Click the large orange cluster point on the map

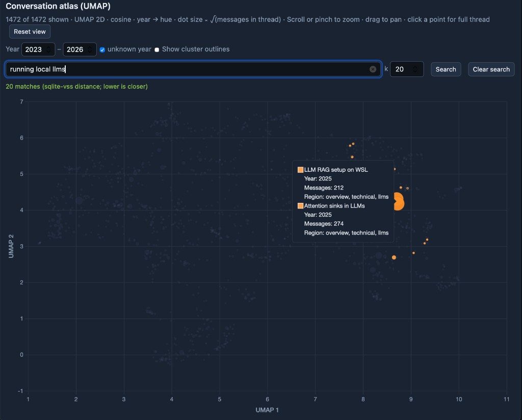tap(398, 202)
